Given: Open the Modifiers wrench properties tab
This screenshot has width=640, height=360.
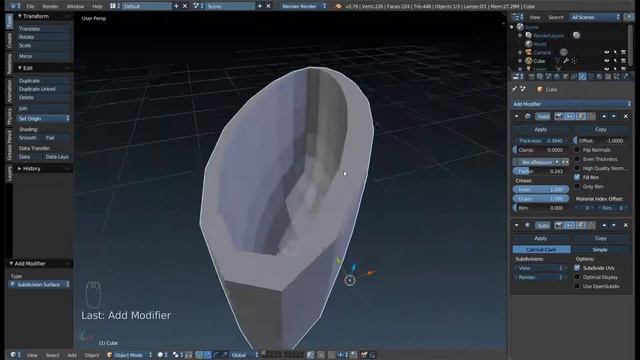Looking at the screenshot, I should click(582, 76).
